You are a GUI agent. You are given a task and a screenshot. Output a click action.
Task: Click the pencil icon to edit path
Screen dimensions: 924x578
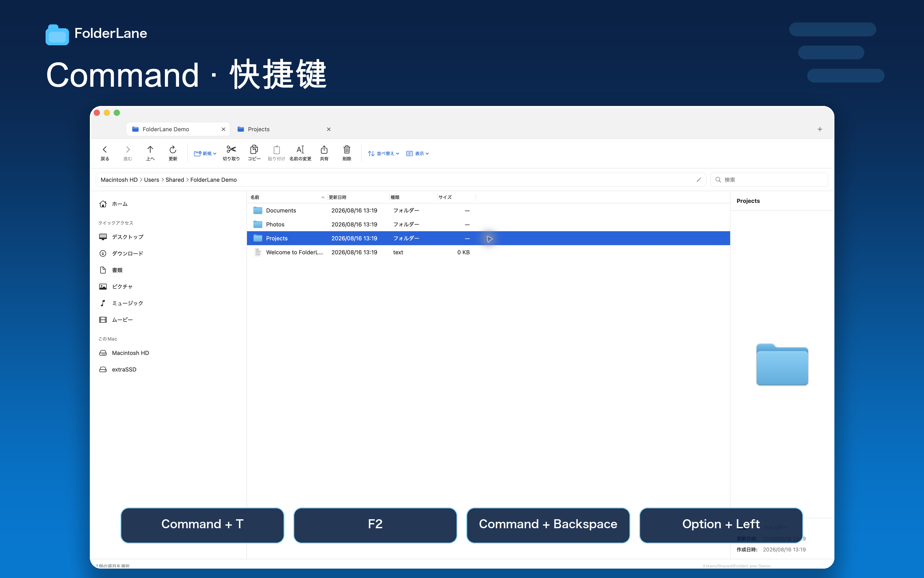click(x=699, y=180)
